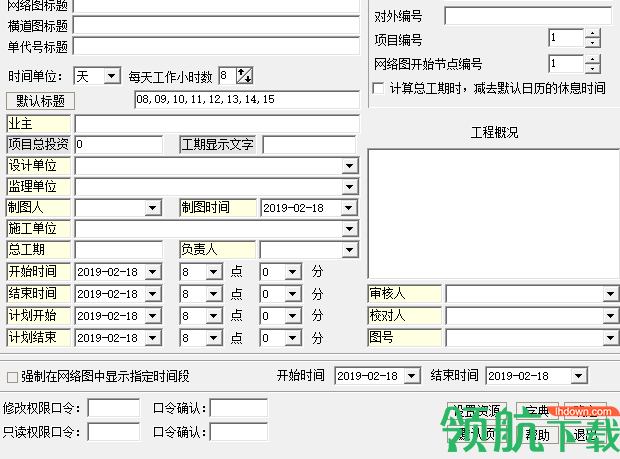This screenshot has height=459, width=620.
Task: Click the 工期显示文字 input field
Action: (x=309, y=145)
